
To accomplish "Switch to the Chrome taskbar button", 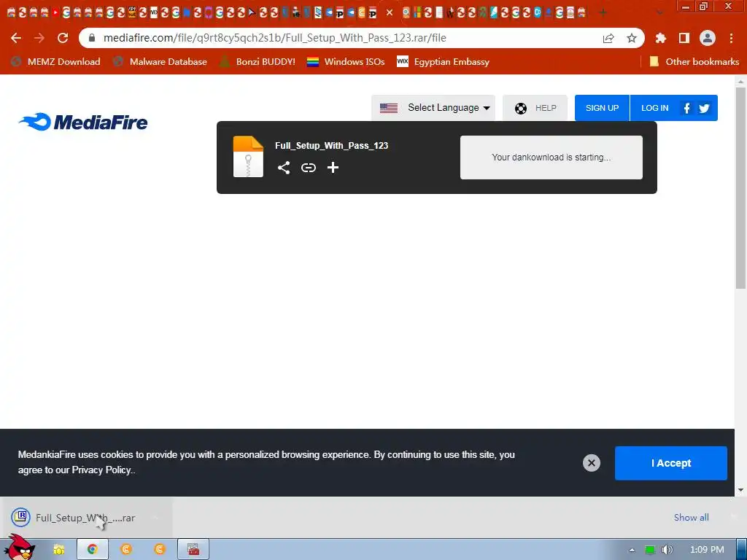I will (93, 550).
